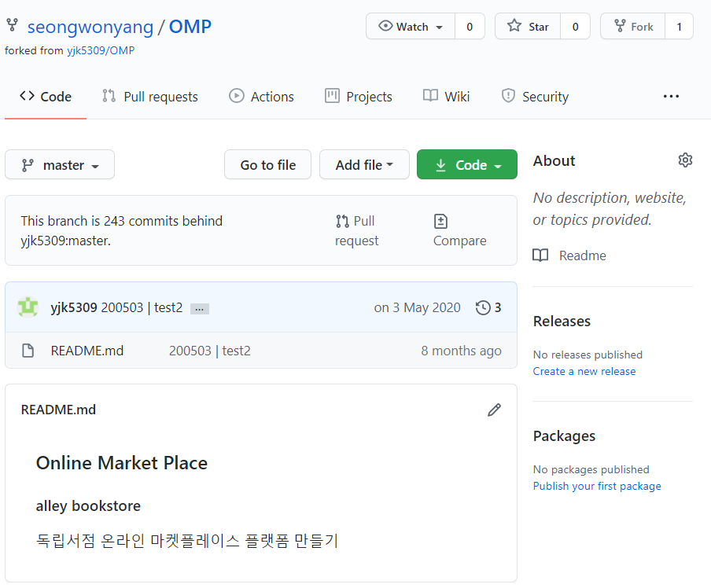
Task: Click the No packages published text
Action: pyautogui.click(x=591, y=469)
